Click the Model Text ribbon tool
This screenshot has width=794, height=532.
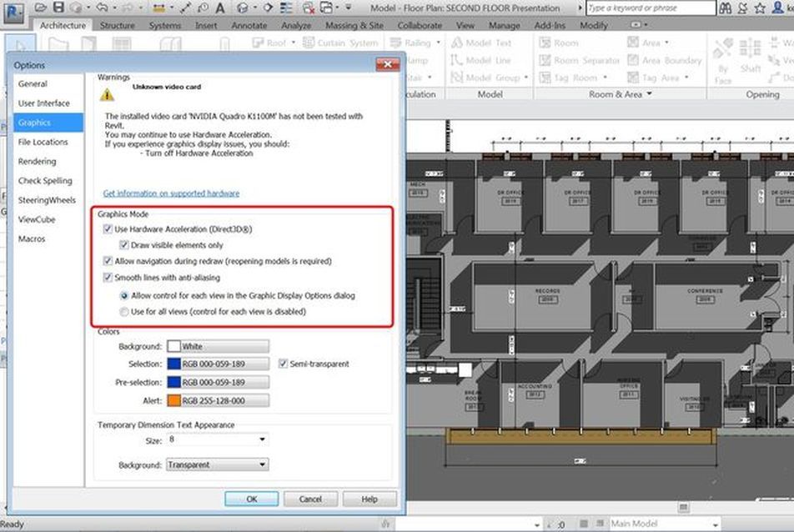coord(481,43)
